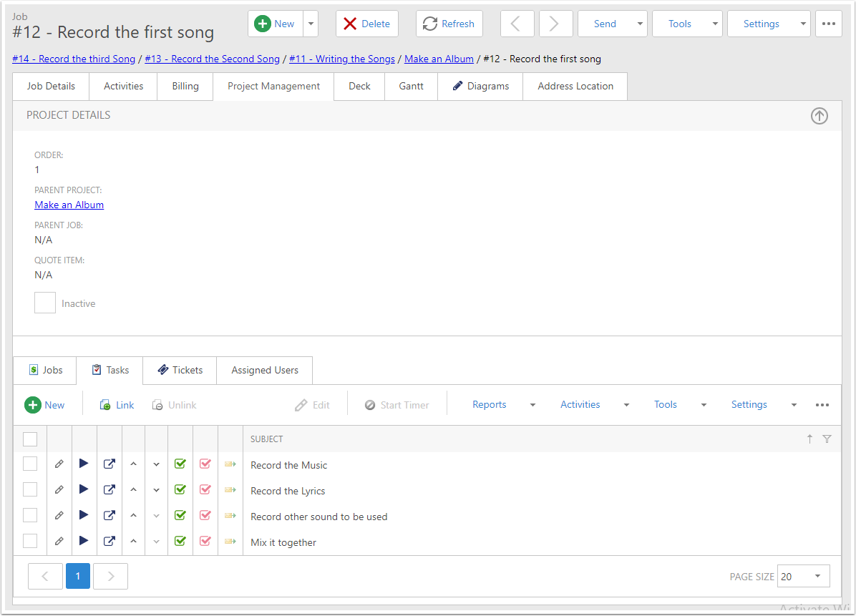Screen dimensions: 856x616
Task: Open the Page Size dropdown
Action: (803, 576)
